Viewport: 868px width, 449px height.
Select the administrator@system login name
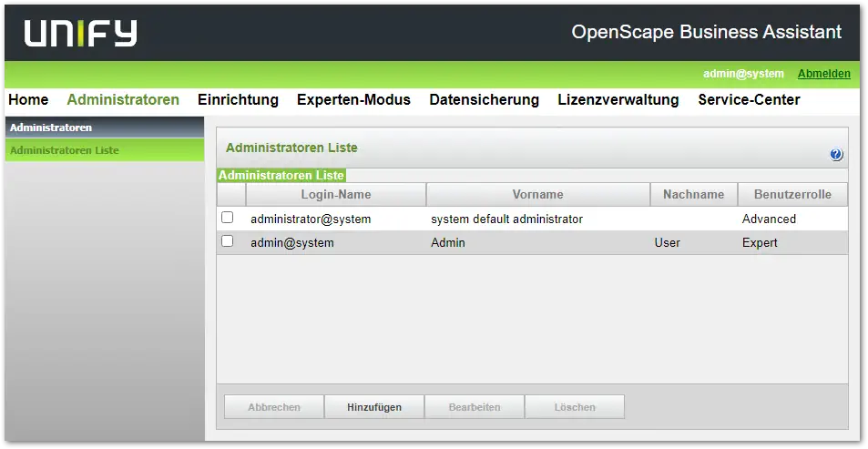311,219
